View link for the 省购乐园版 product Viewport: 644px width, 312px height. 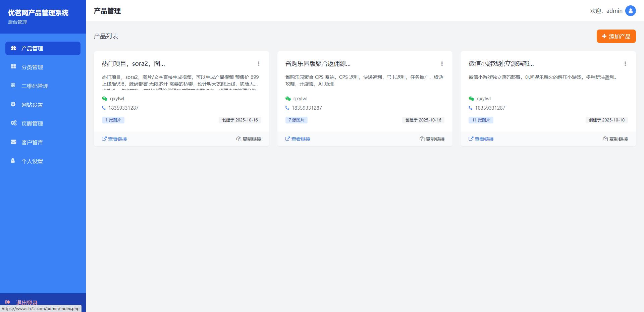[298, 139]
